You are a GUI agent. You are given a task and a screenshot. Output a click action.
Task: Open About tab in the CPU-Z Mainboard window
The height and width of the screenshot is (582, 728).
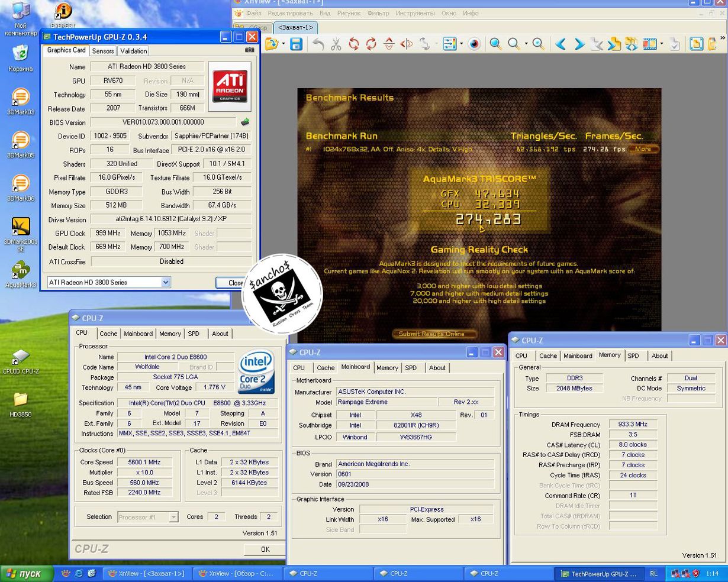click(x=437, y=368)
